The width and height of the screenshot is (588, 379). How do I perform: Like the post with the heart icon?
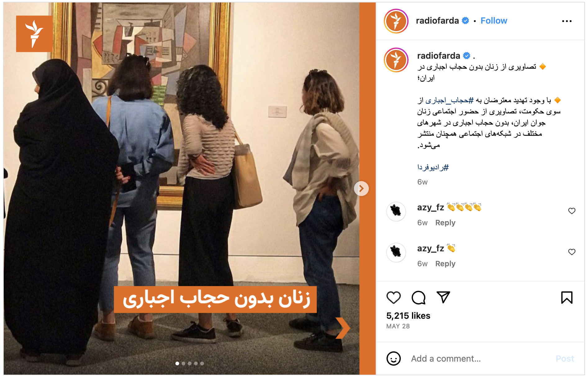point(393,298)
